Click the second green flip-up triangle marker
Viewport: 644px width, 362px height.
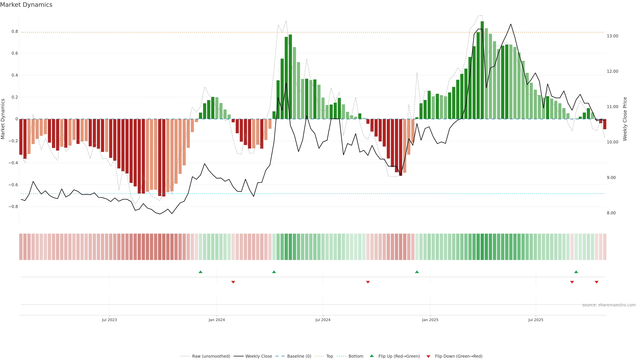click(x=274, y=272)
